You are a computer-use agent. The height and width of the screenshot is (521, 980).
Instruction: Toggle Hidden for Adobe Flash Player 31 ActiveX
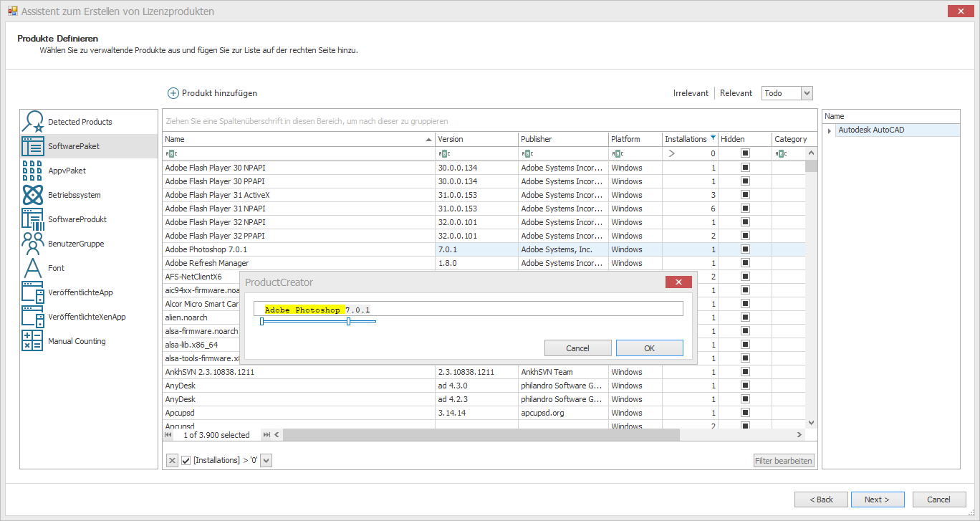pyautogui.click(x=745, y=195)
